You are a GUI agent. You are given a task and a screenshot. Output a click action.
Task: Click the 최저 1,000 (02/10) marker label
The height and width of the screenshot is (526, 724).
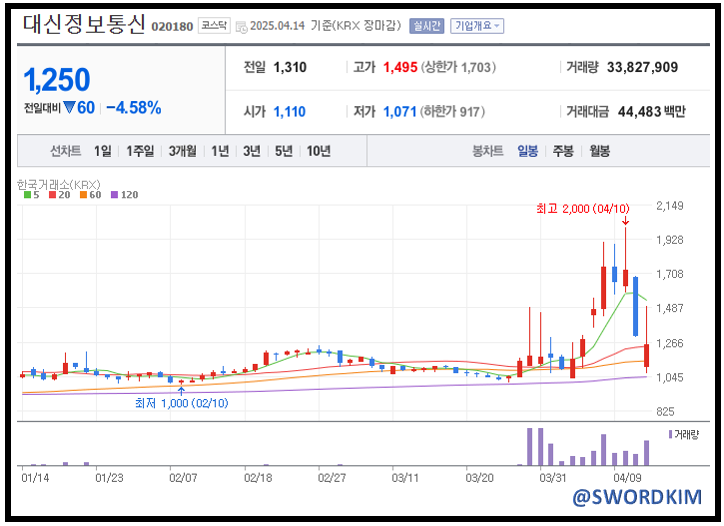(x=181, y=403)
